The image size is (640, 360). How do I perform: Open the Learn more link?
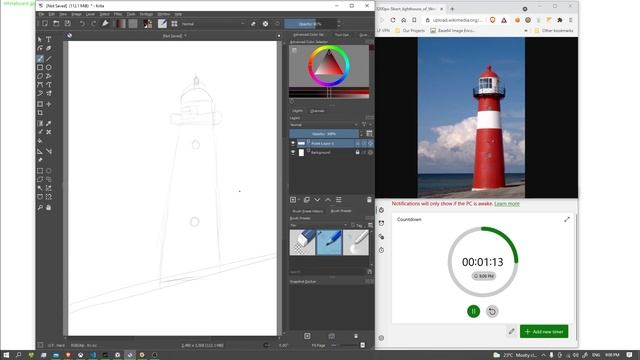tap(507, 204)
